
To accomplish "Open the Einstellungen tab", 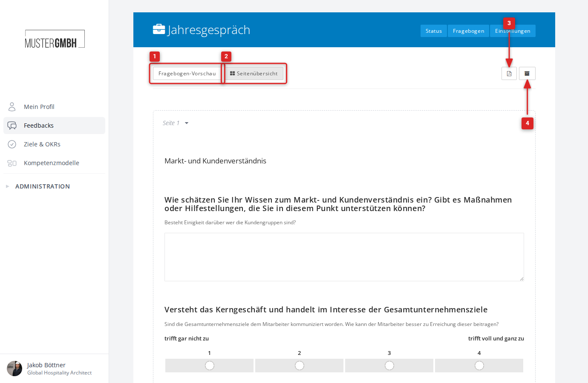I will (x=513, y=31).
